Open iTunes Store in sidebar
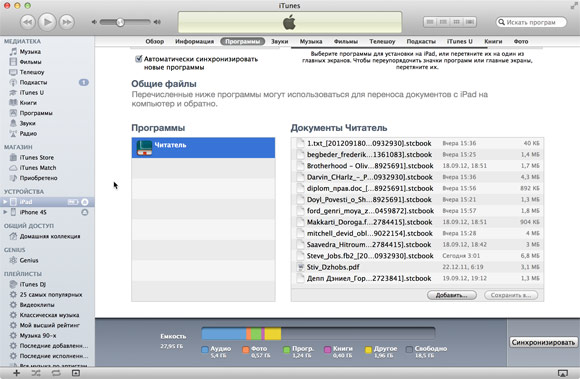580x379 pixels. 37,158
